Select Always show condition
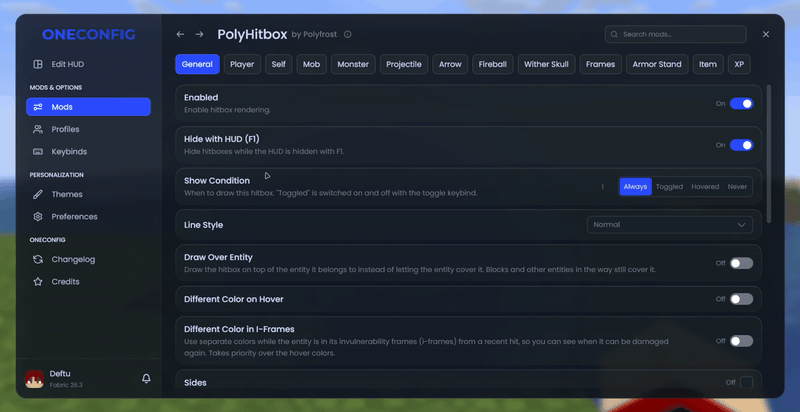 click(x=635, y=187)
